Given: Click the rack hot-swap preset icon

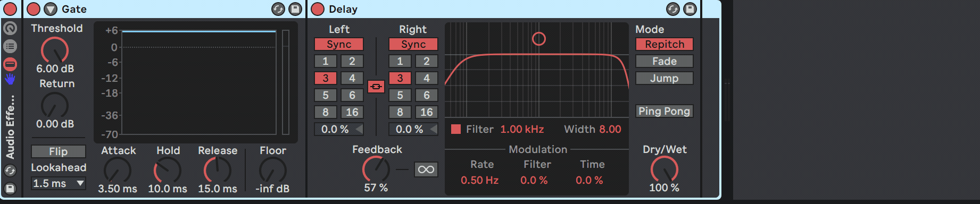Looking at the screenshot, I should pos(10,171).
